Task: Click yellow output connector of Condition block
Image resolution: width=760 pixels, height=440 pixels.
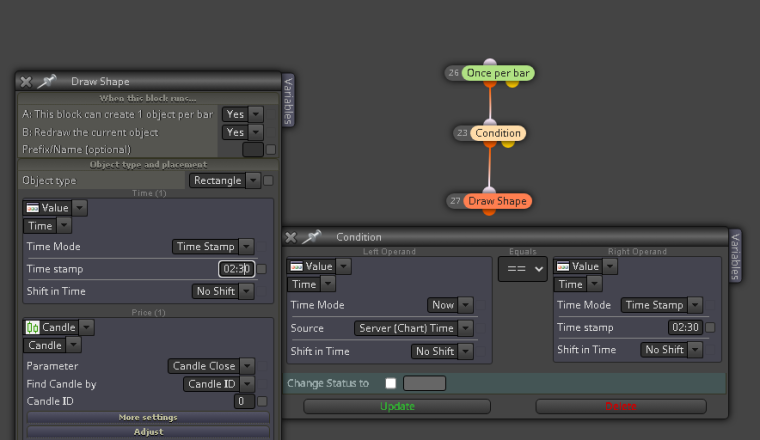Action: pyautogui.click(x=507, y=144)
